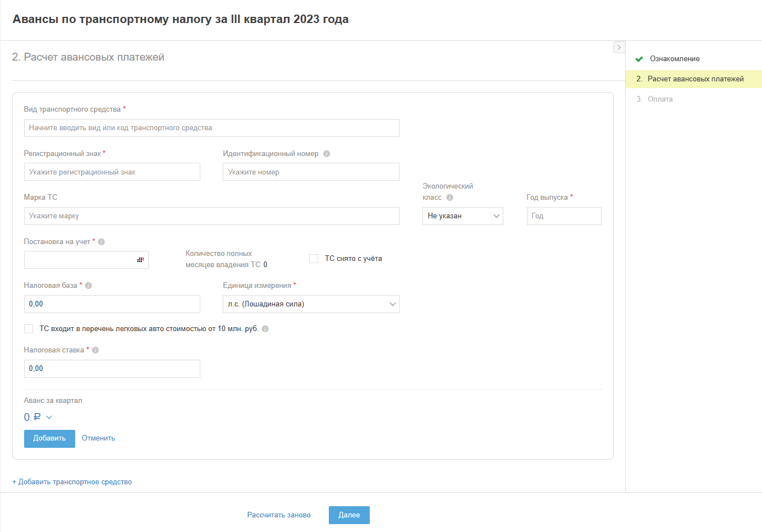Check the 10 млн. руб. car list box

click(29, 329)
